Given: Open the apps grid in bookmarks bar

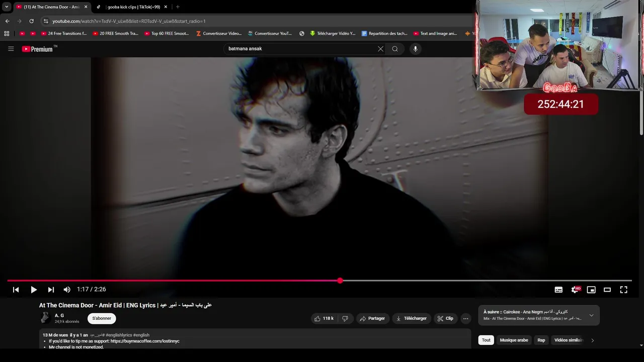Looking at the screenshot, I should pyautogui.click(x=7, y=34).
